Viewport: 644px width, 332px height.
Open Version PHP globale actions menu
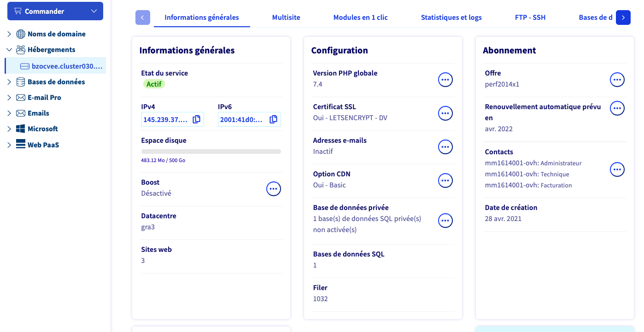coord(445,80)
